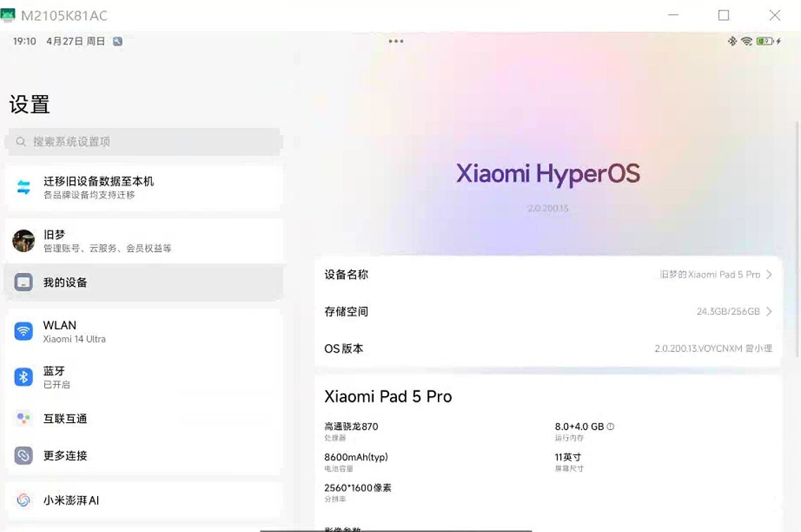Maximize the M2105K81AC window
The image size is (801, 532).
(724, 15)
